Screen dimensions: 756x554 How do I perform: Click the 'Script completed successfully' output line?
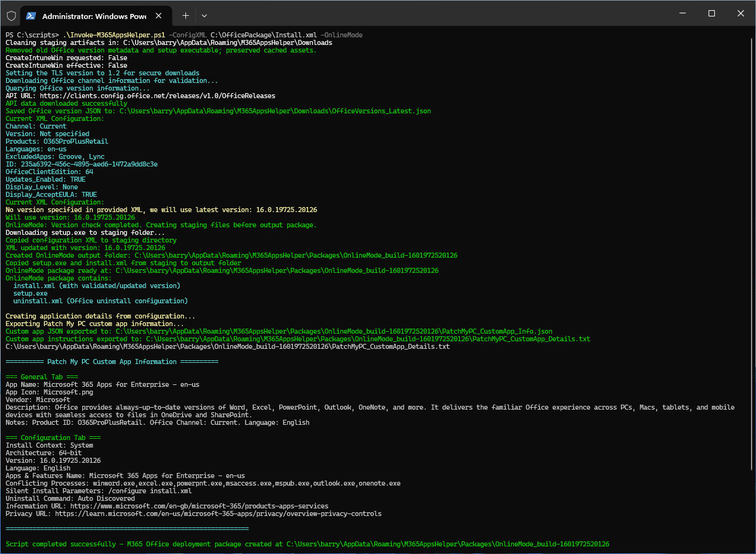coord(307,544)
